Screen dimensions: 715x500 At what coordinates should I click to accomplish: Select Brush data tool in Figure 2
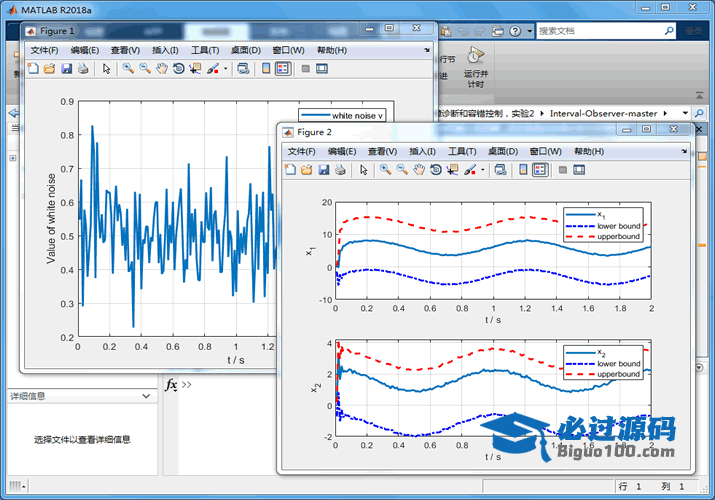(470, 170)
